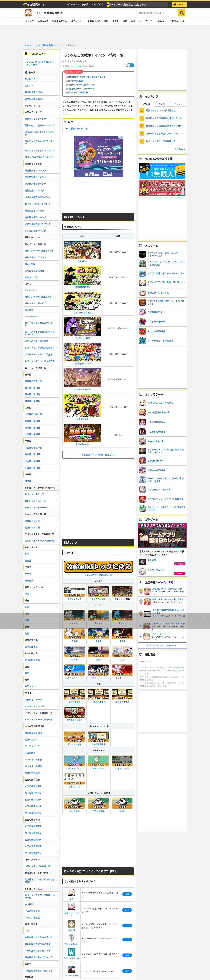Click the 崩壊：スターレイル icon in recommended table
Image resolution: width=210 pixels, height=980 pixels.
coord(71,906)
